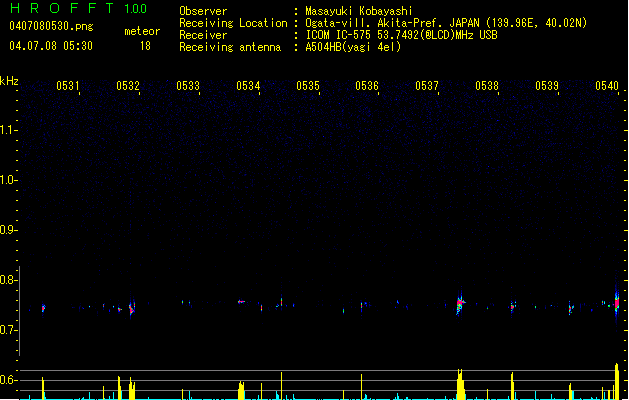
Task: Click the meteor count label
Action: pyautogui.click(x=142, y=31)
